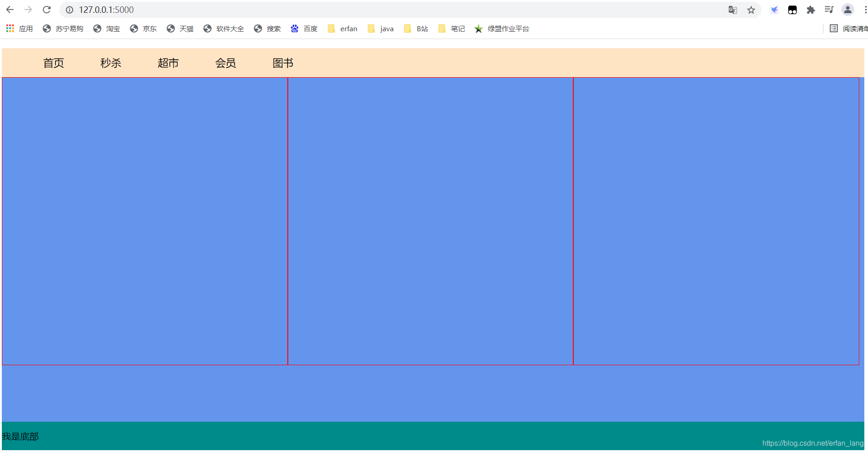Click the address bar URL 127.0.0.1:5000
This screenshot has height=452, width=868.
point(106,10)
